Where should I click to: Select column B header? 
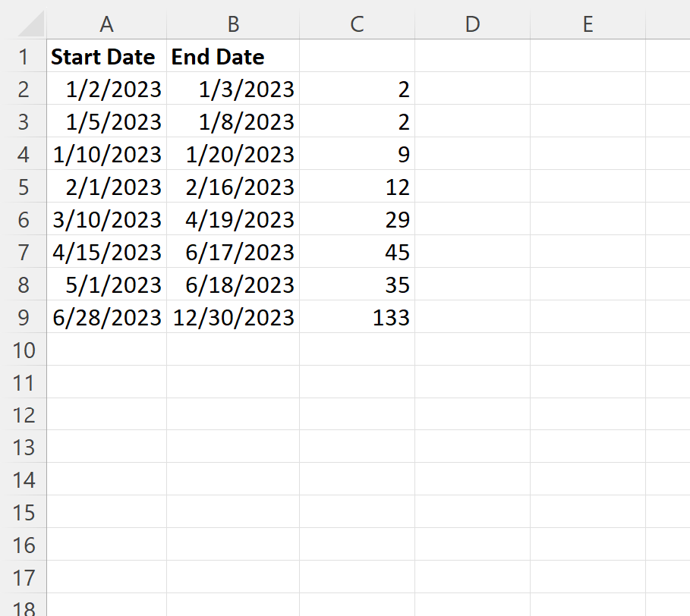pyautogui.click(x=233, y=24)
